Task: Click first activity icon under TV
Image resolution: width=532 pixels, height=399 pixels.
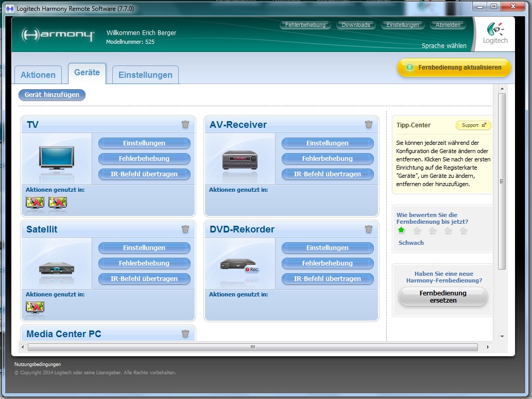Action: click(35, 203)
